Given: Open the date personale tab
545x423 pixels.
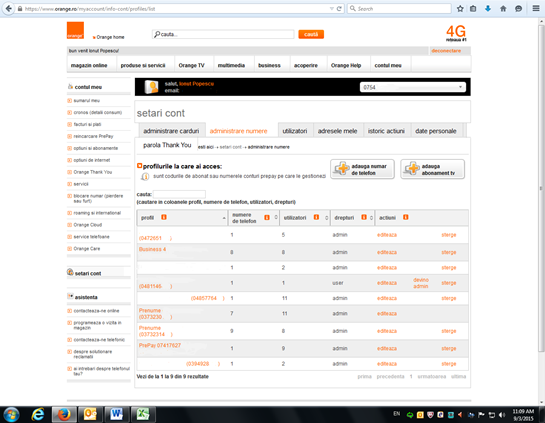Looking at the screenshot, I should [x=436, y=131].
